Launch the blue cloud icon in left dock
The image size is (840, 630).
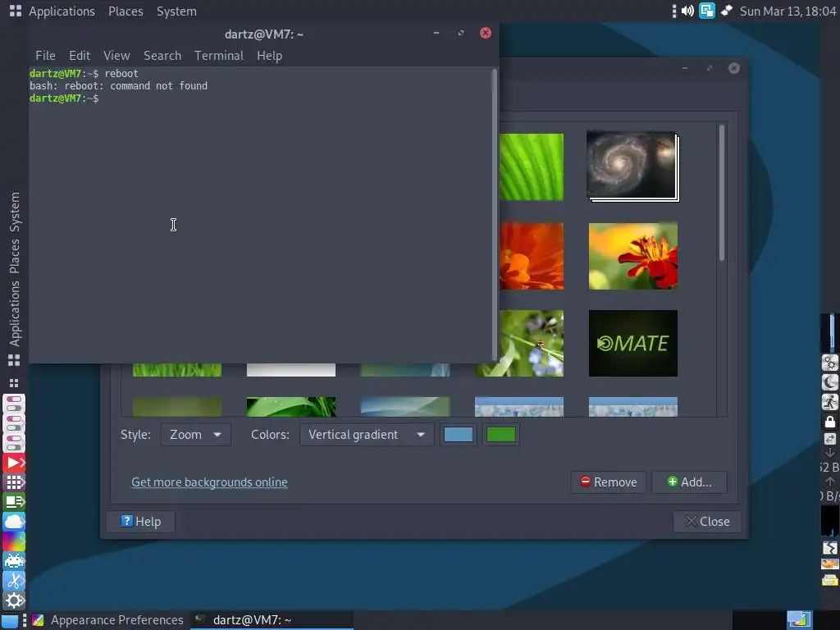[14, 521]
